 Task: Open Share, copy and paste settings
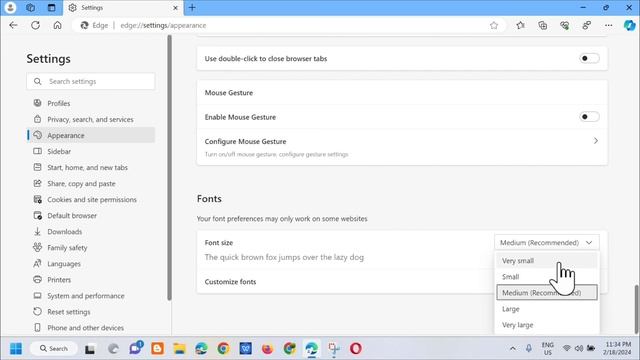click(91, 184)
